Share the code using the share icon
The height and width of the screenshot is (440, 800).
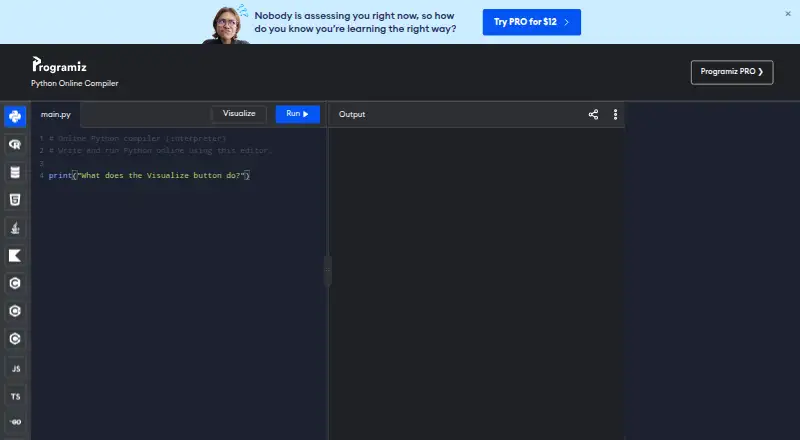point(593,114)
